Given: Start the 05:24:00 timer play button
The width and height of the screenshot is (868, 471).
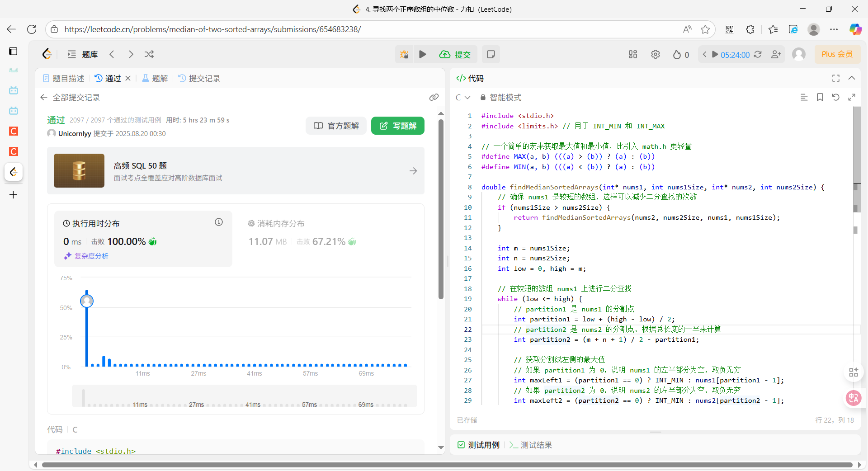Looking at the screenshot, I should pyautogui.click(x=715, y=54).
